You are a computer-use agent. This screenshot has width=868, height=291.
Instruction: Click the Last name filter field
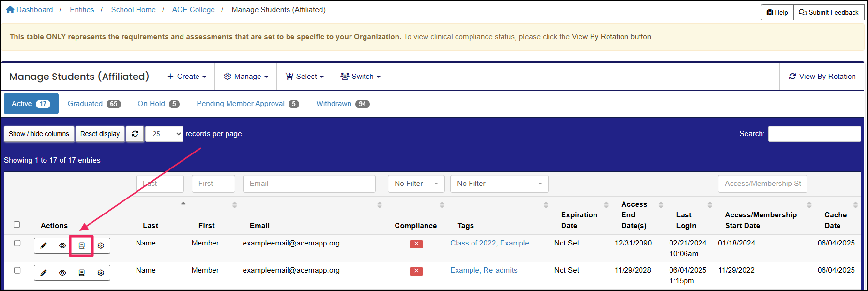160,184
